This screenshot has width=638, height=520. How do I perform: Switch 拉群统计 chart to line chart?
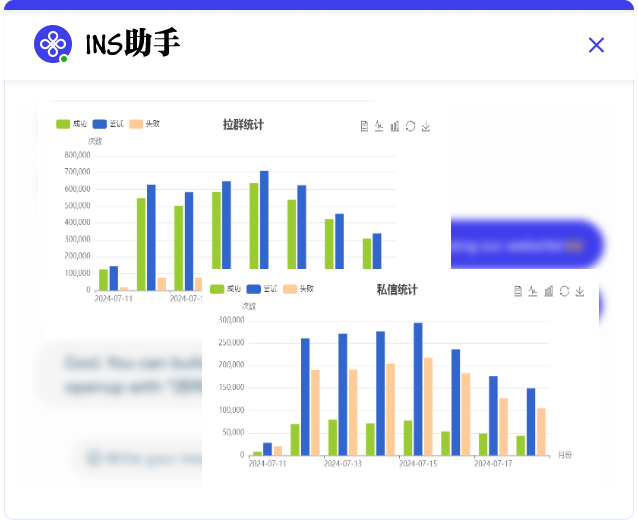(379, 126)
